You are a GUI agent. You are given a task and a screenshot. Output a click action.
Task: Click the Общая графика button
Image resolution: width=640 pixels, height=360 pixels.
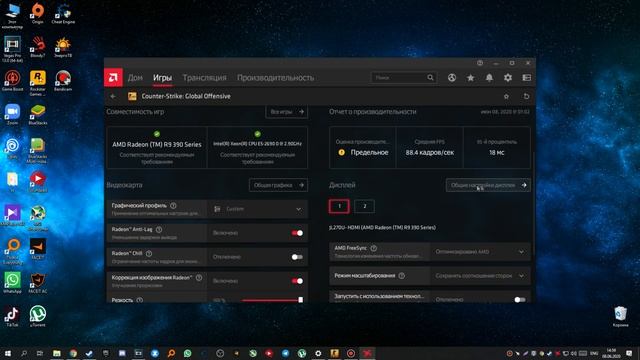[278, 185]
